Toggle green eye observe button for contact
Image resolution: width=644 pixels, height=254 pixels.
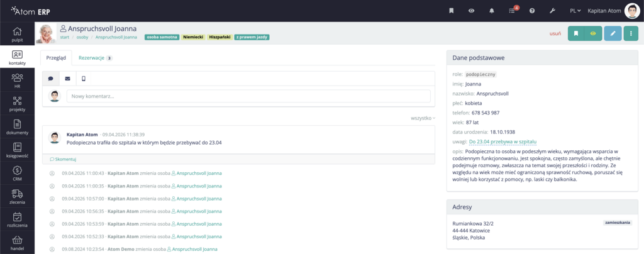pos(592,34)
